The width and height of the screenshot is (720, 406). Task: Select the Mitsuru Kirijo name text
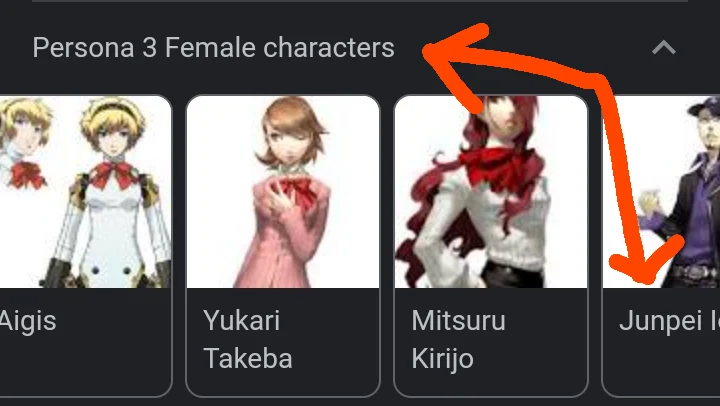point(458,339)
